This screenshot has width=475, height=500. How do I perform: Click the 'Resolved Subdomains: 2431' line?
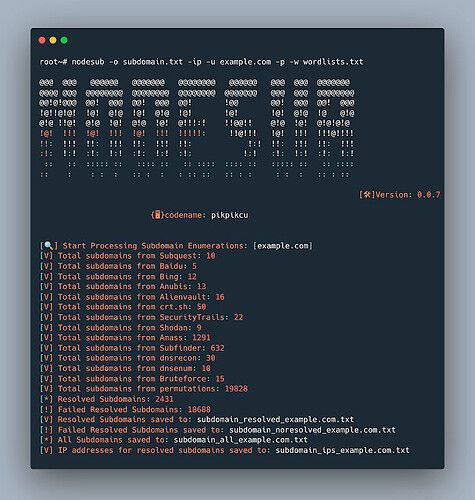[107, 399]
